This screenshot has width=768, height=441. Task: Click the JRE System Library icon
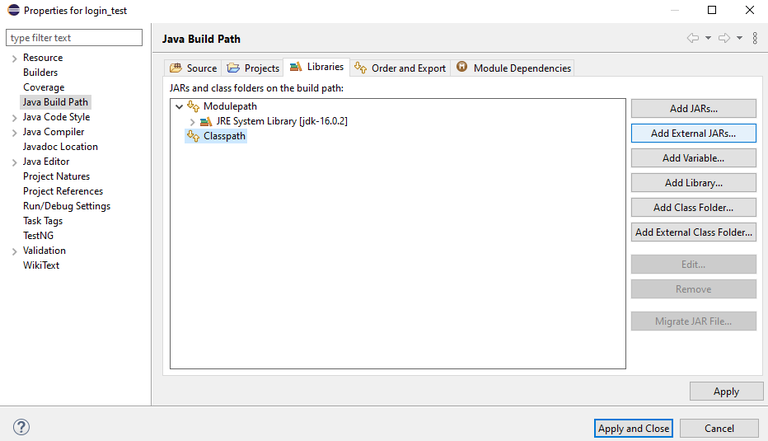[x=208, y=121]
